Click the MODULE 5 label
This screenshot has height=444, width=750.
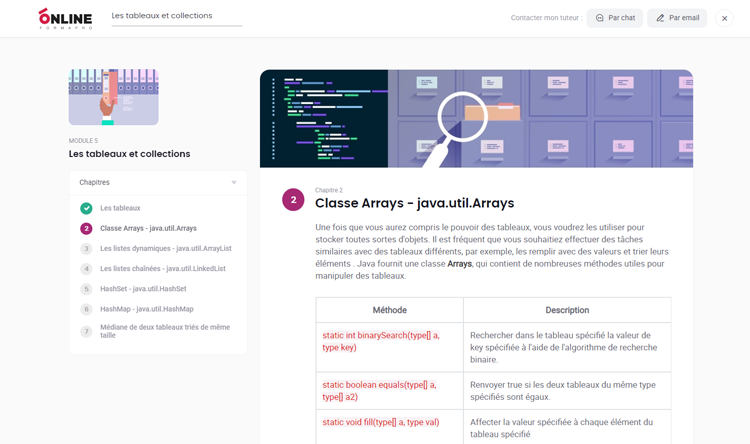point(83,141)
